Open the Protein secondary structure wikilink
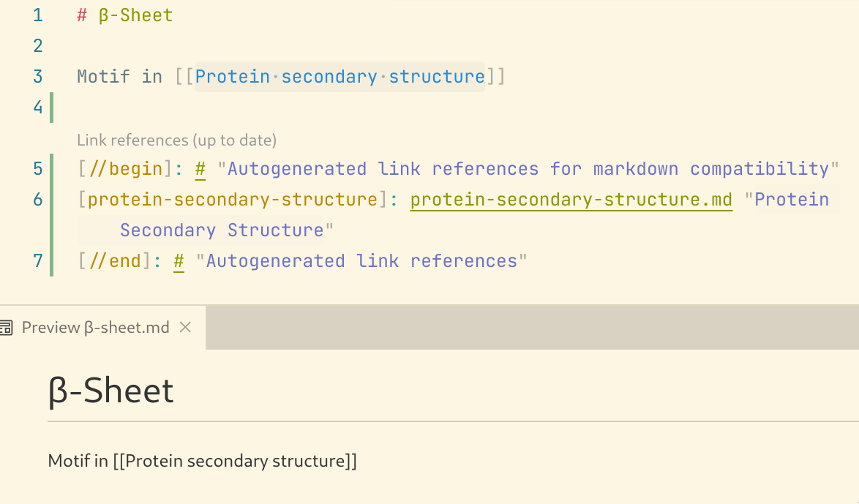859x504 pixels. click(340, 76)
